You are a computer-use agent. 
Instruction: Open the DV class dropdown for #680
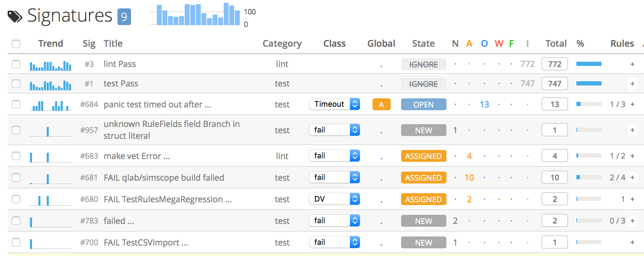(334, 199)
